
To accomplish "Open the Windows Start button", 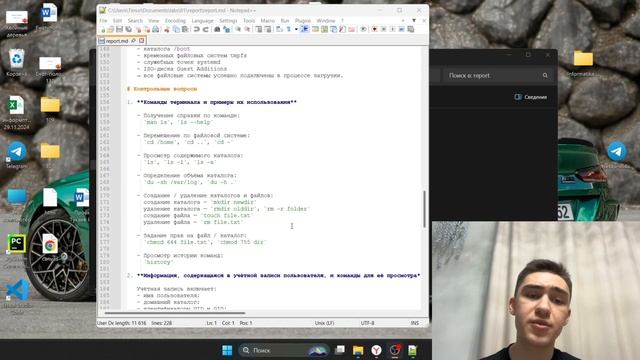I will point(227,350).
